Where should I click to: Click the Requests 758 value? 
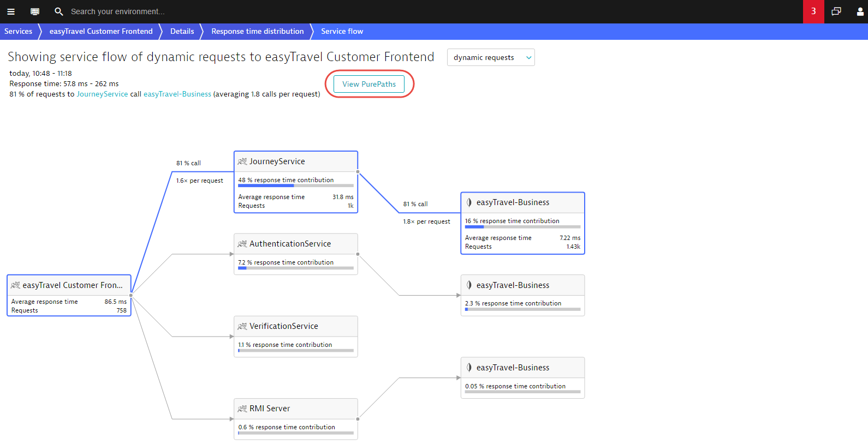tap(121, 310)
